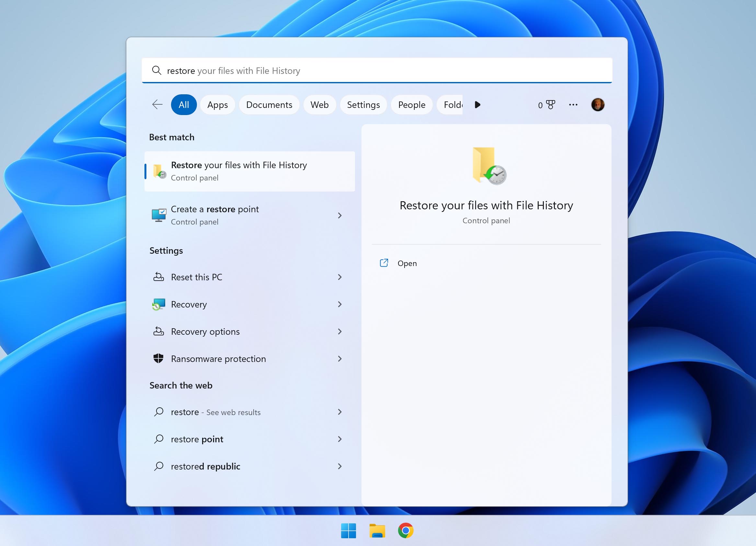756x546 pixels.
Task: Click the more options ellipsis button
Action: [573, 105]
